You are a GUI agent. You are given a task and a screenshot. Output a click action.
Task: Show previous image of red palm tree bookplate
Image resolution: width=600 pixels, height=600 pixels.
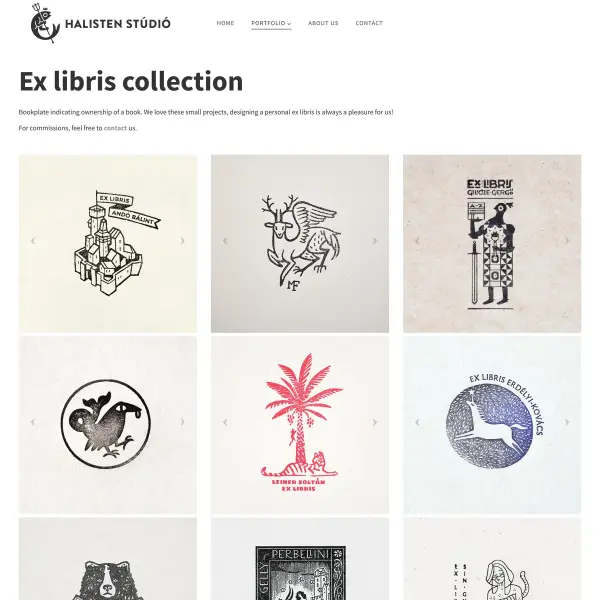tap(225, 422)
